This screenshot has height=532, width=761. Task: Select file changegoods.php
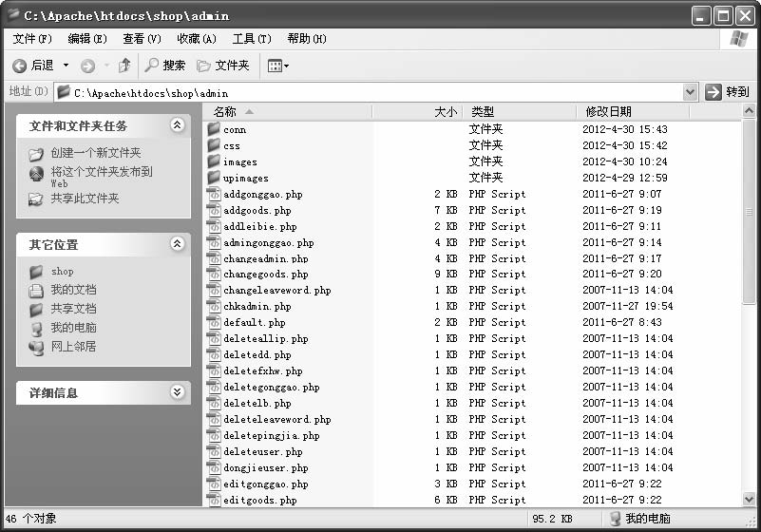265,275
